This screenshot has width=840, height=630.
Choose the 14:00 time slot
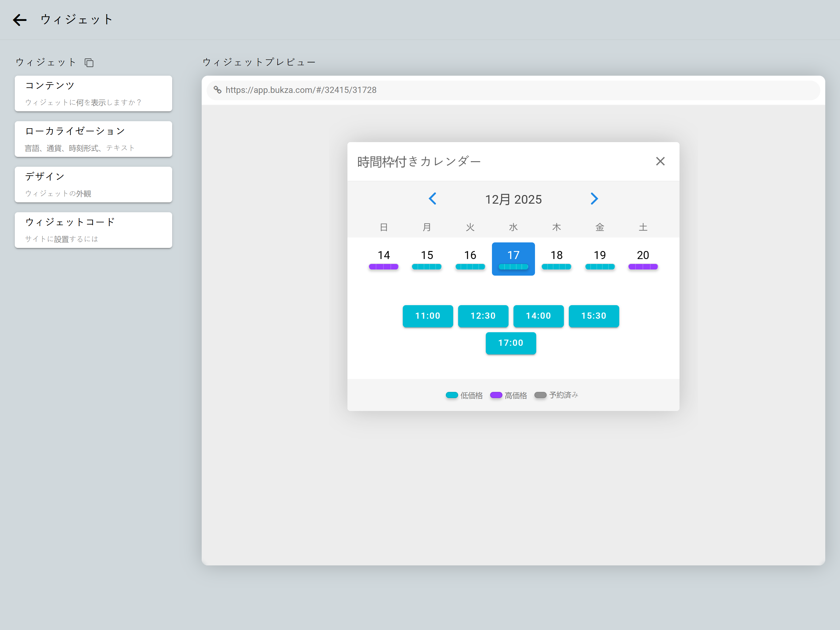[538, 316]
